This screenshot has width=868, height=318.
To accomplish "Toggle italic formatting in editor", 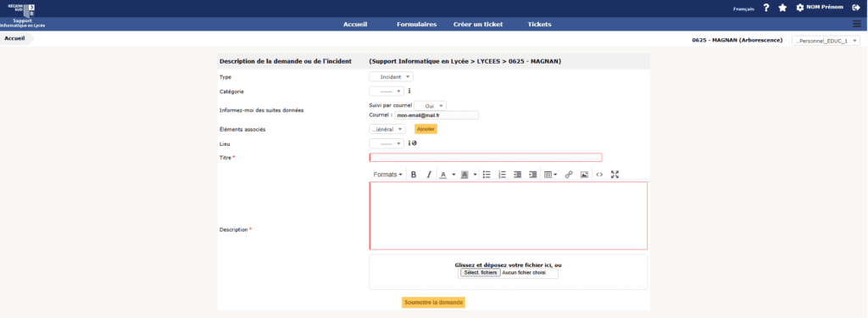I will 428,175.
